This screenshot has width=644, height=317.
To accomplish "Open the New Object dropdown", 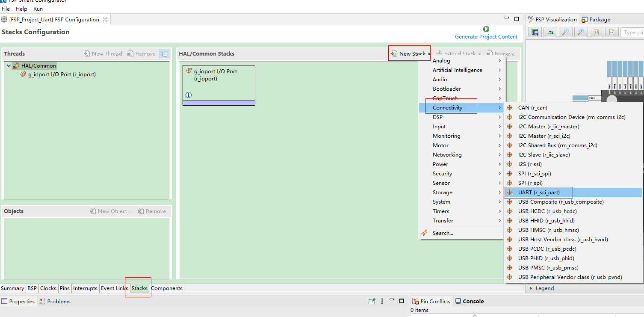I will [x=111, y=211].
